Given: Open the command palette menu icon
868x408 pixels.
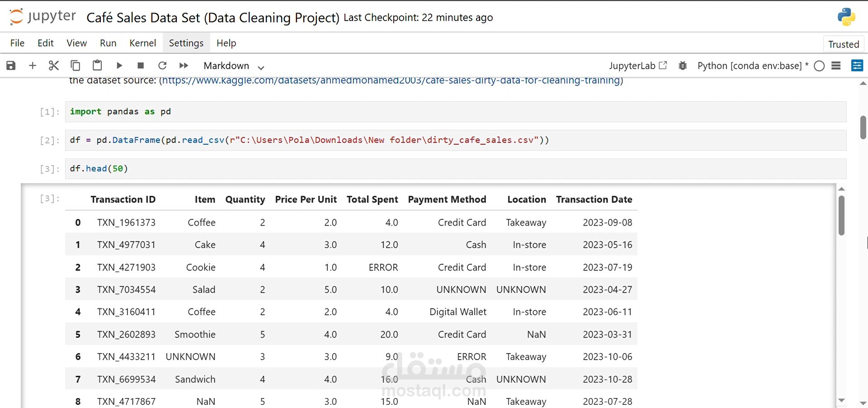Looking at the screenshot, I should pyautogui.click(x=837, y=66).
